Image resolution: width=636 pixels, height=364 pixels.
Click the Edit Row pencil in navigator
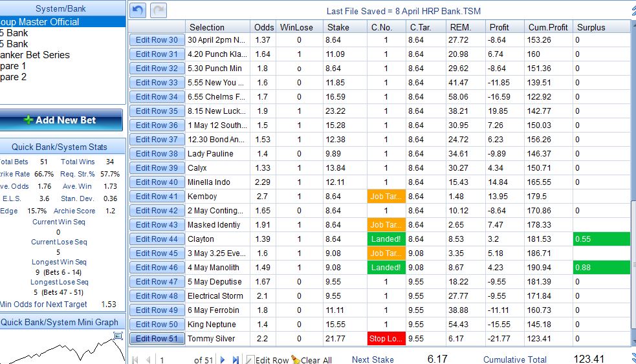click(x=250, y=359)
